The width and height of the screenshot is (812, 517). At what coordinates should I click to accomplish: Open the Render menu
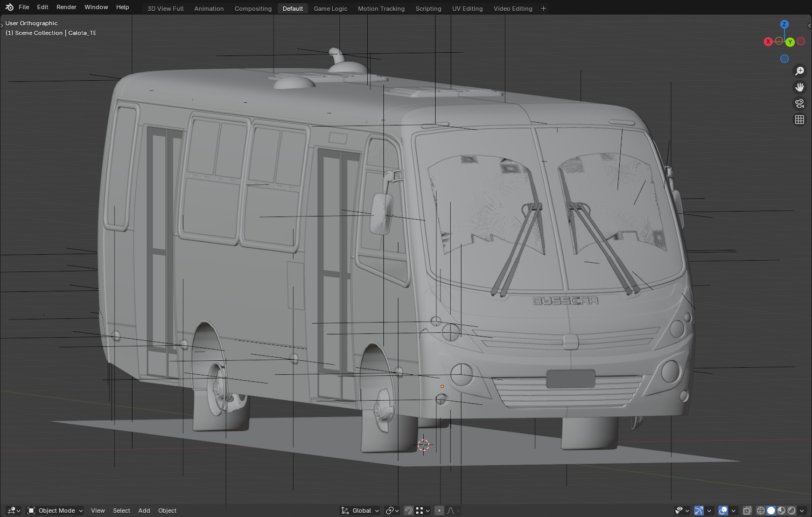(x=66, y=7)
